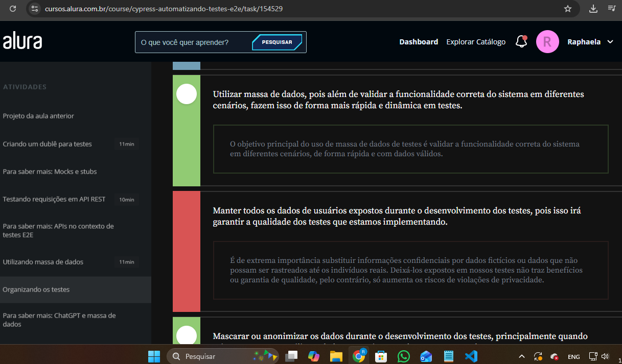Open network settings tray icon

click(x=593, y=356)
